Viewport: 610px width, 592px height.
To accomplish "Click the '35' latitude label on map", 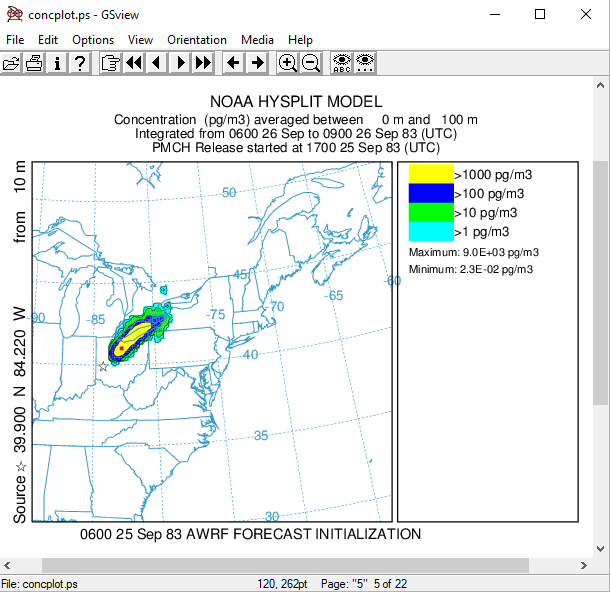I will [x=261, y=435].
